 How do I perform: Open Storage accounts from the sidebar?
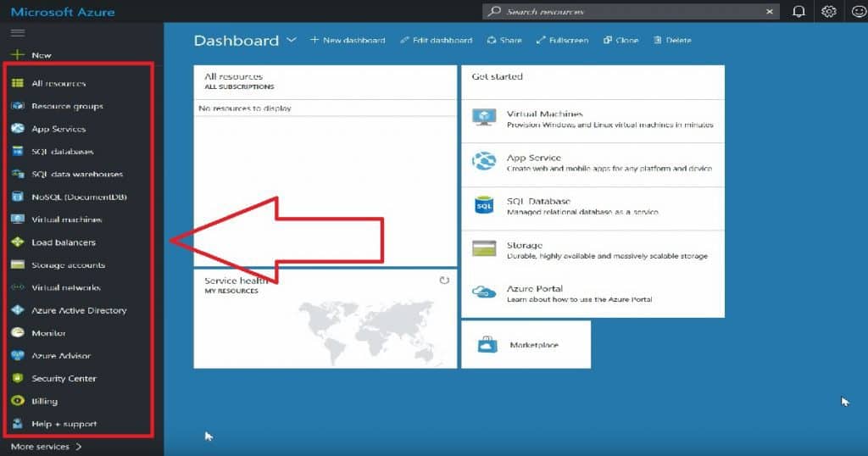(68, 265)
